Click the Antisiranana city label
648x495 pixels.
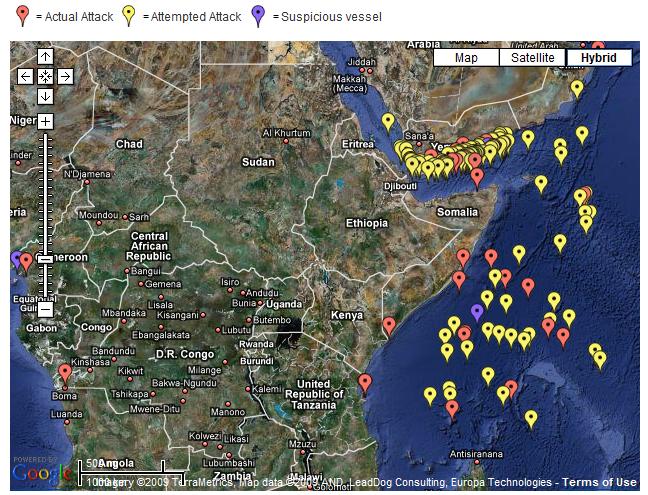476,454
